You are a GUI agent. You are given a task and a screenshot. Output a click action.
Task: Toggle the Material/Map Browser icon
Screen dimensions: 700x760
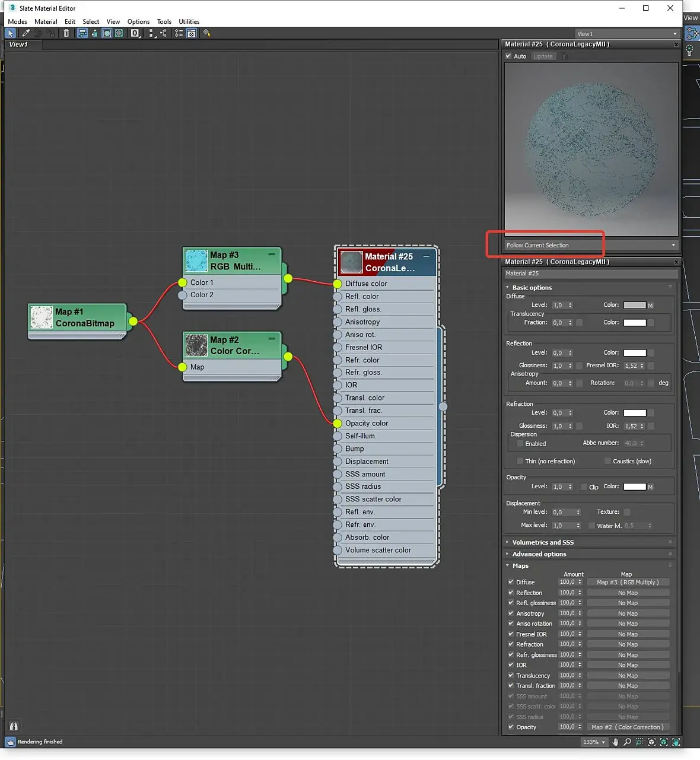pos(179,33)
